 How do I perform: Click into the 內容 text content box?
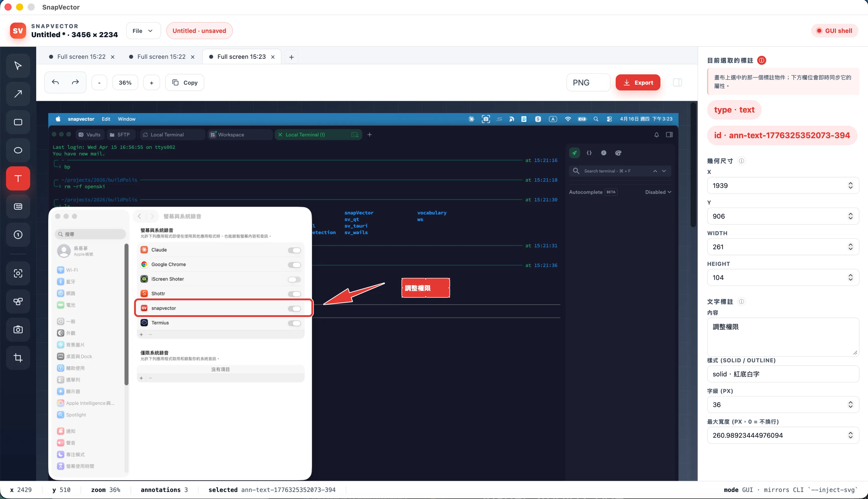(x=783, y=337)
